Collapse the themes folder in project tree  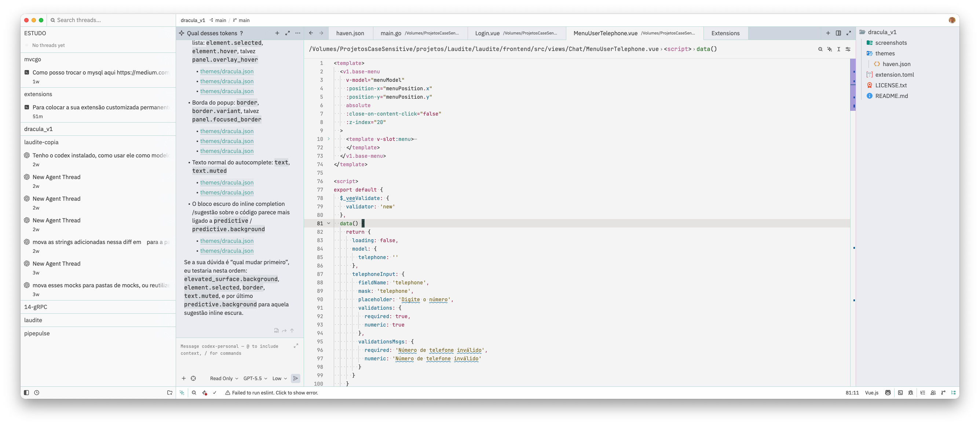[885, 53]
